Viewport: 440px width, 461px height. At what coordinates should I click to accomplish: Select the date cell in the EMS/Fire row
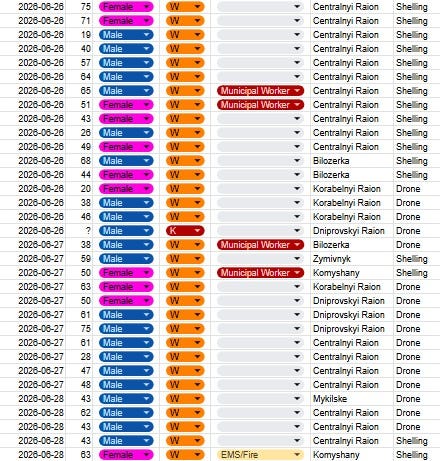point(33,455)
